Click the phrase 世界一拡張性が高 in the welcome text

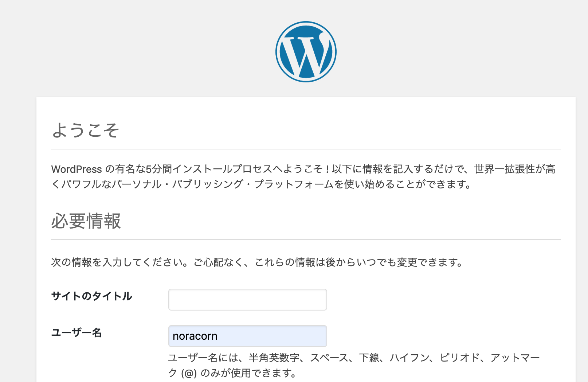pos(515,169)
